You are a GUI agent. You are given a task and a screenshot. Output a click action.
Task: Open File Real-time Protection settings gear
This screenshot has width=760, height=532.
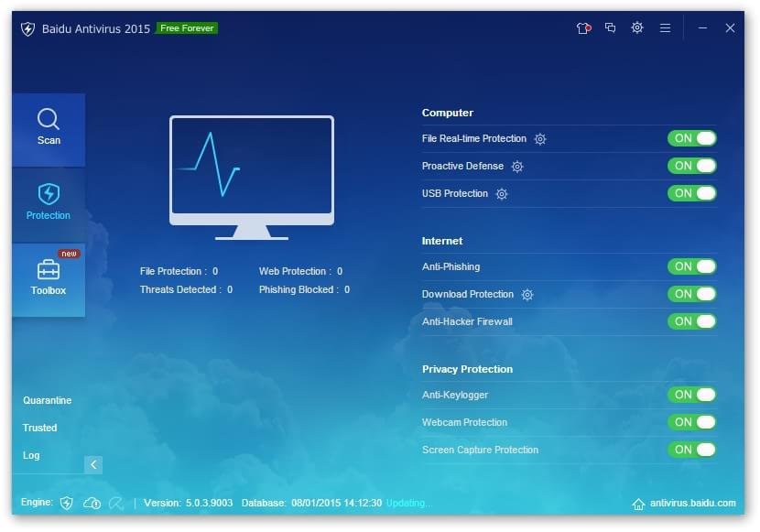click(x=540, y=139)
